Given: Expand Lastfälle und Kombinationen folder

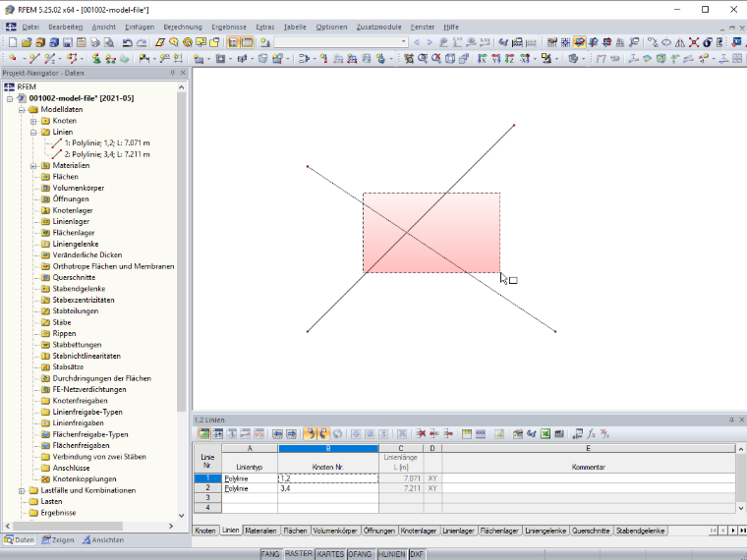Looking at the screenshot, I should 22,490.
